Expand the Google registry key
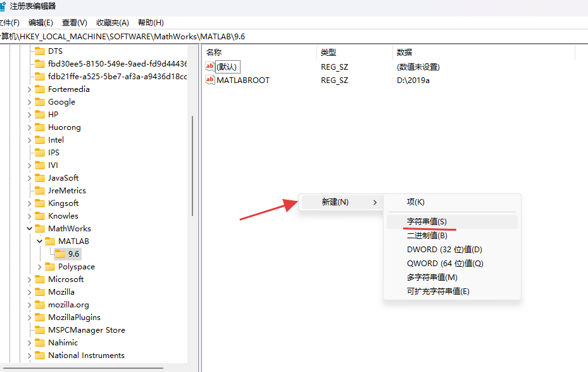Viewport: 588px width, 372px height. tap(29, 102)
